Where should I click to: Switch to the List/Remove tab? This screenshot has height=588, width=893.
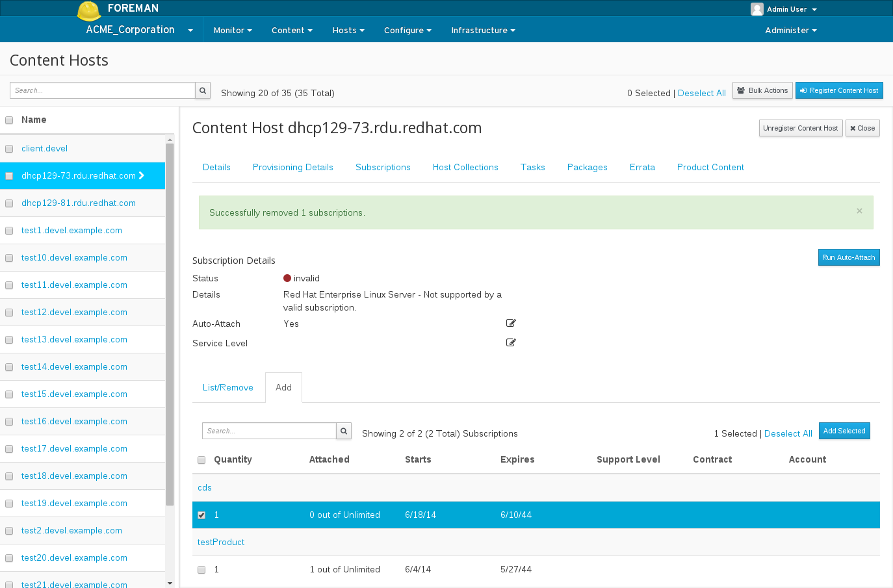pyautogui.click(x=228, y=387)
